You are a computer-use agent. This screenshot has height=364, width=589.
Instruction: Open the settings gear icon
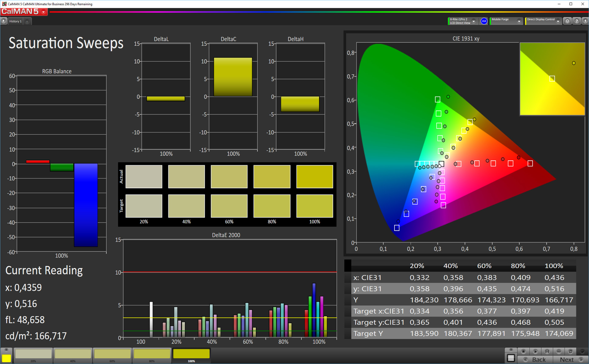(568, 21)
